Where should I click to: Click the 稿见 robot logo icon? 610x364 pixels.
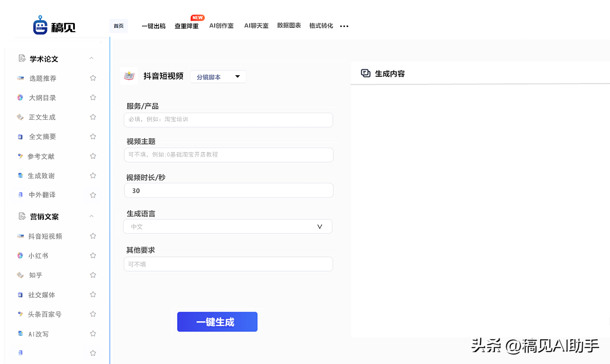(x=40, y=26)
